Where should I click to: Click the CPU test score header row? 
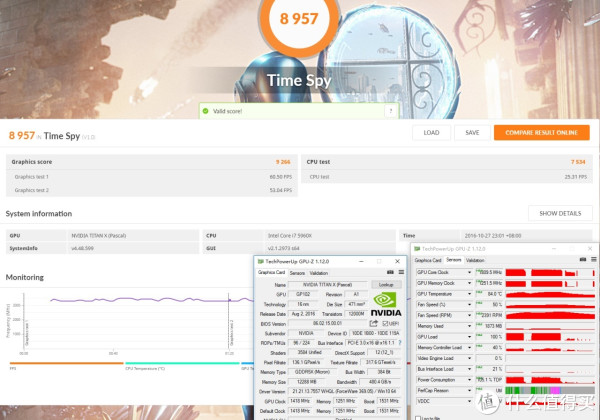(447, 162)
